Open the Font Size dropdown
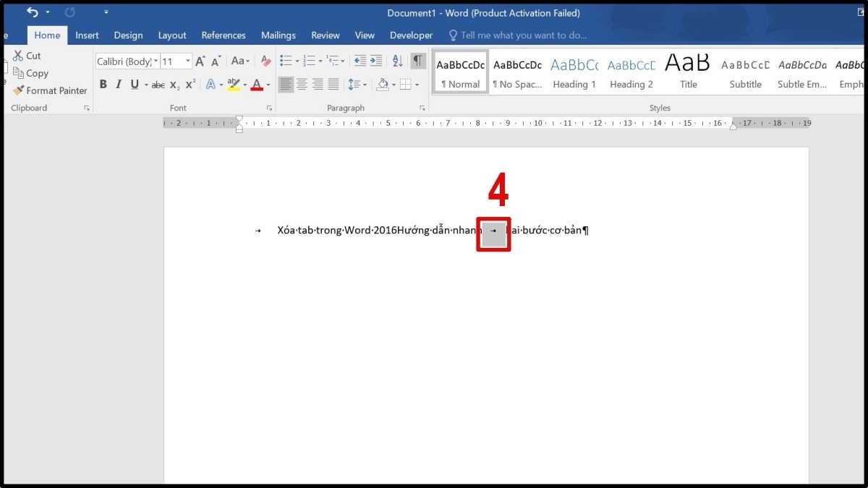The width and height of the screenshot is (868, 488). 187,61
